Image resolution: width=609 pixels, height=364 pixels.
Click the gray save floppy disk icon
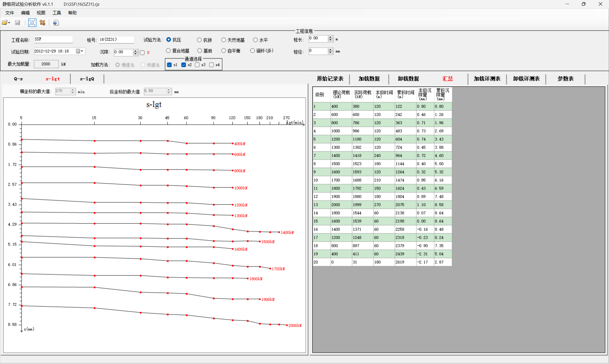17,23
